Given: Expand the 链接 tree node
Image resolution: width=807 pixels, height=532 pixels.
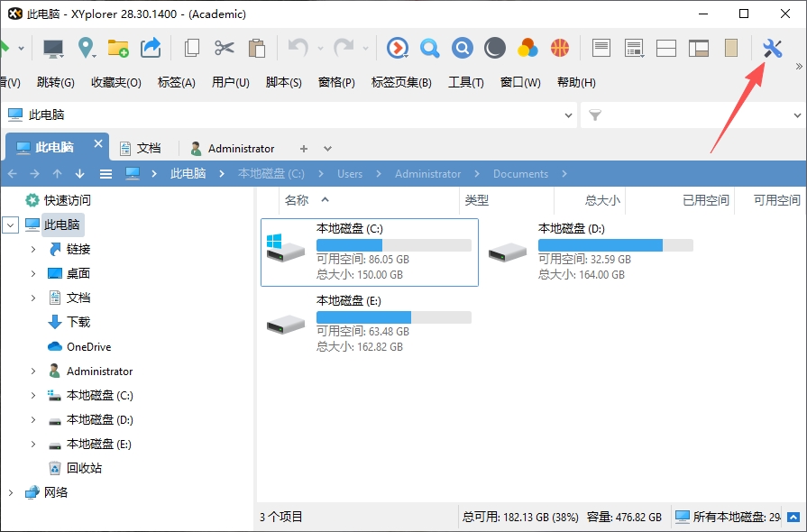Looking at the screenshot, I should point(33,250).
